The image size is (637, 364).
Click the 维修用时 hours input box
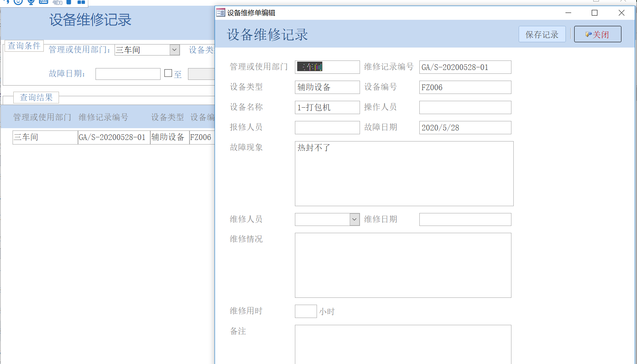306,311
